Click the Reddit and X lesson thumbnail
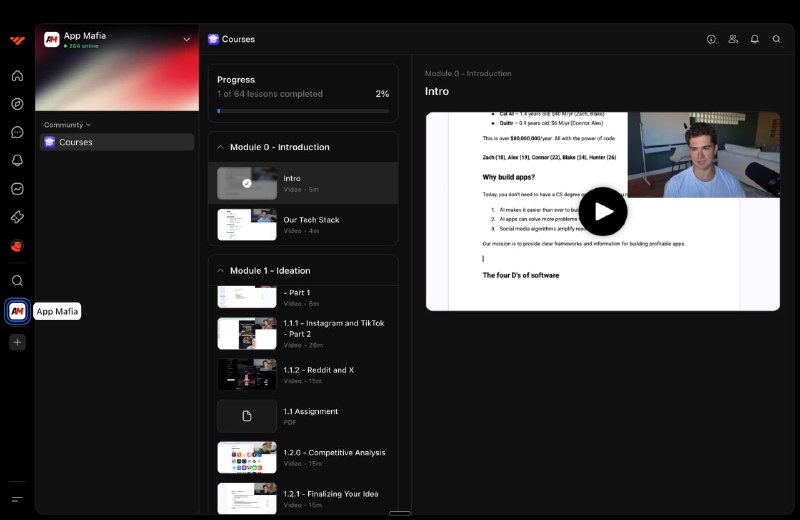The height and width of the screenshot is (520, 800). pyautogui.click(x=247, y=375)
